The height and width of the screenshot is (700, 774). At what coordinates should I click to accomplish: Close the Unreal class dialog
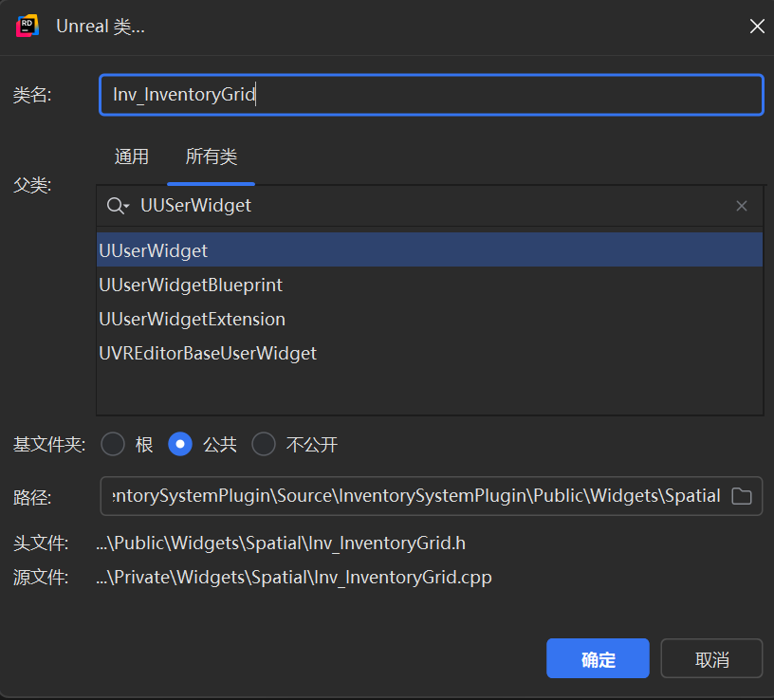coord(757,27)
